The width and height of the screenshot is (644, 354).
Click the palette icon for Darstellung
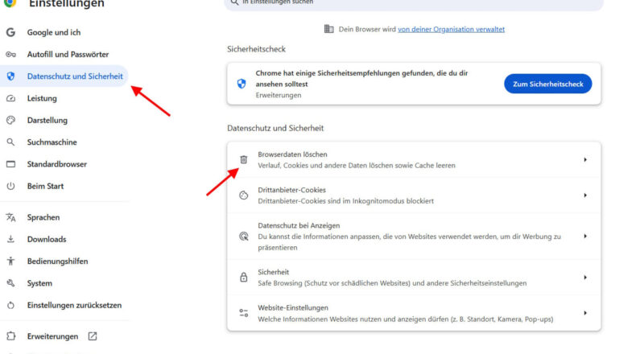10,120
